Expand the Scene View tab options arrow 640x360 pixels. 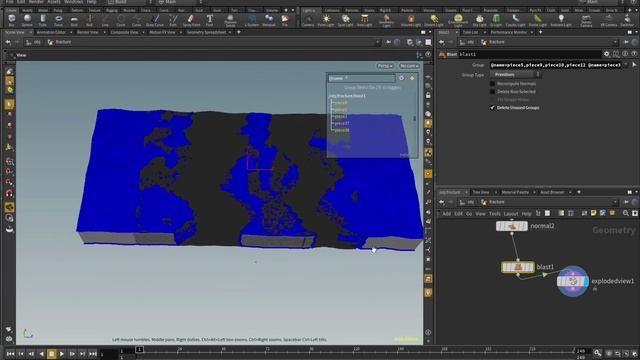pos(30,32)
